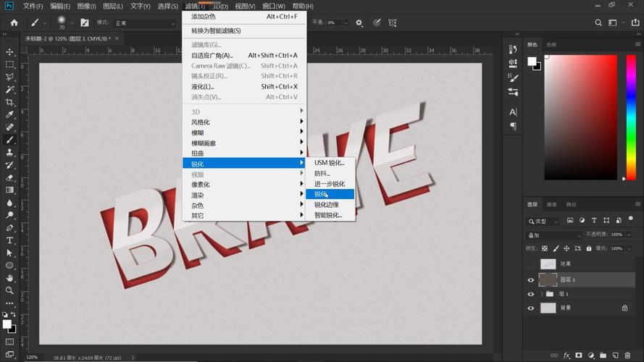Image resolution: width=644 pixels, height=362 pixels.
Task: Select the Healing Brush tool
Action: point(9,127)
